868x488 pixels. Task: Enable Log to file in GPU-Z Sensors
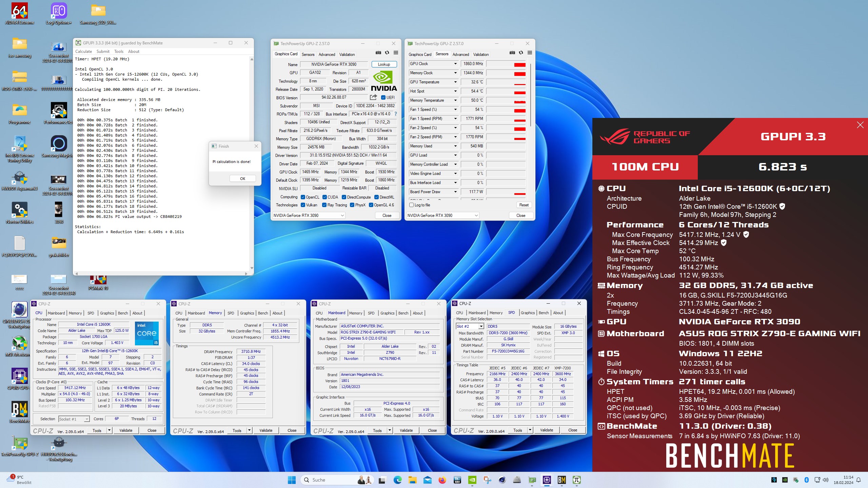click(411, 205)
